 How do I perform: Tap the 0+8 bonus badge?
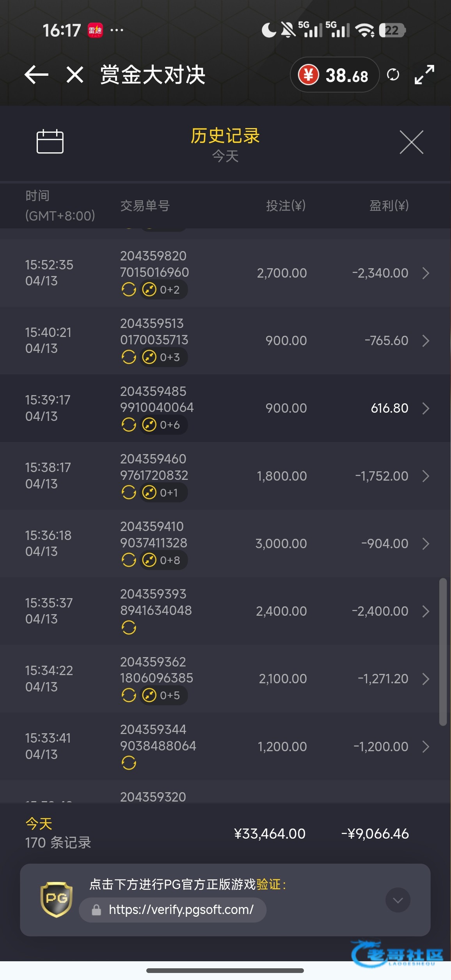pyautogui.click(x=163, y=560)
